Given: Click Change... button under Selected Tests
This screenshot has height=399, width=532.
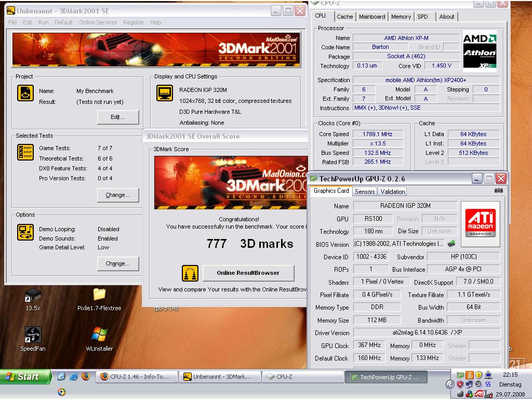Looking at the screenshot, I should [118, 195].
